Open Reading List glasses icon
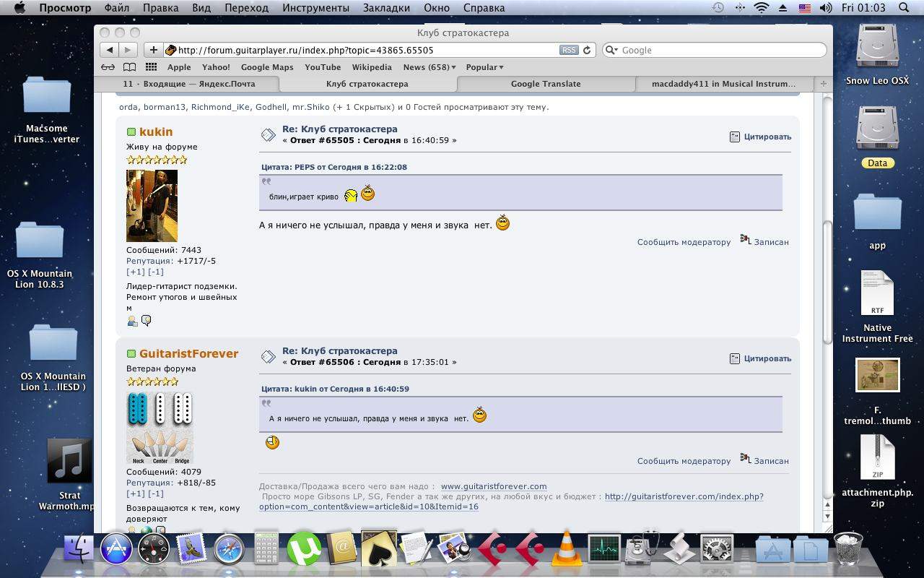 (108, 67)
